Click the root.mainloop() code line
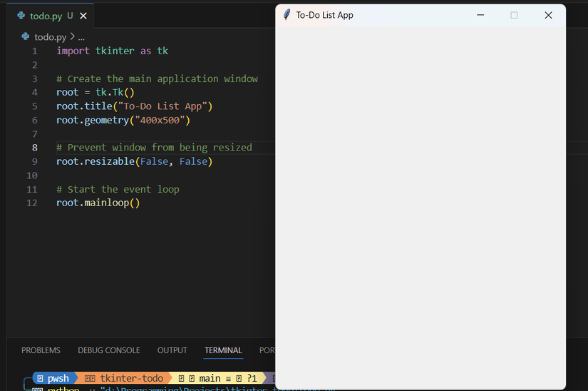588x391 pixels. (98, 203)
